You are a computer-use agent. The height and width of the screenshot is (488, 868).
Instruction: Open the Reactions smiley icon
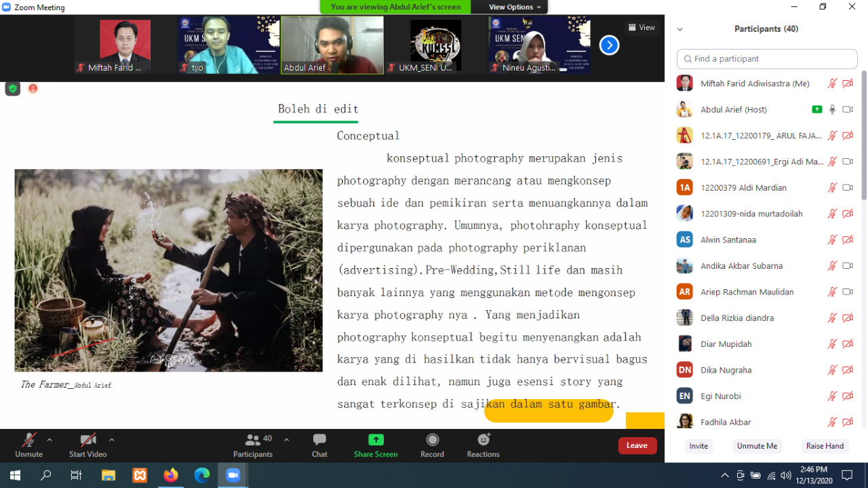click(484, 440)
